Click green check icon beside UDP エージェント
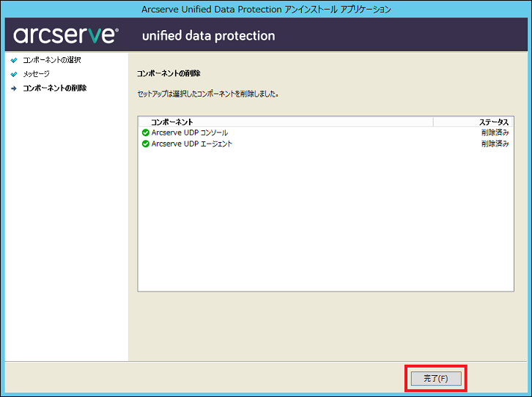The height and width of the screenshot is (397, 532). tap(146, 144)
